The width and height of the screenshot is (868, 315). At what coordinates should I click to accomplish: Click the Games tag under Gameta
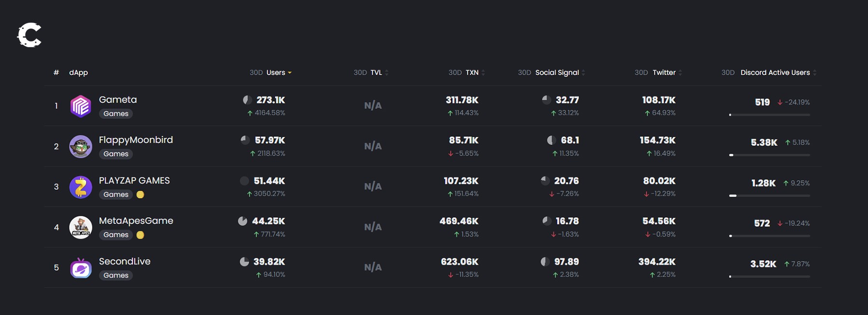[116, 114]
